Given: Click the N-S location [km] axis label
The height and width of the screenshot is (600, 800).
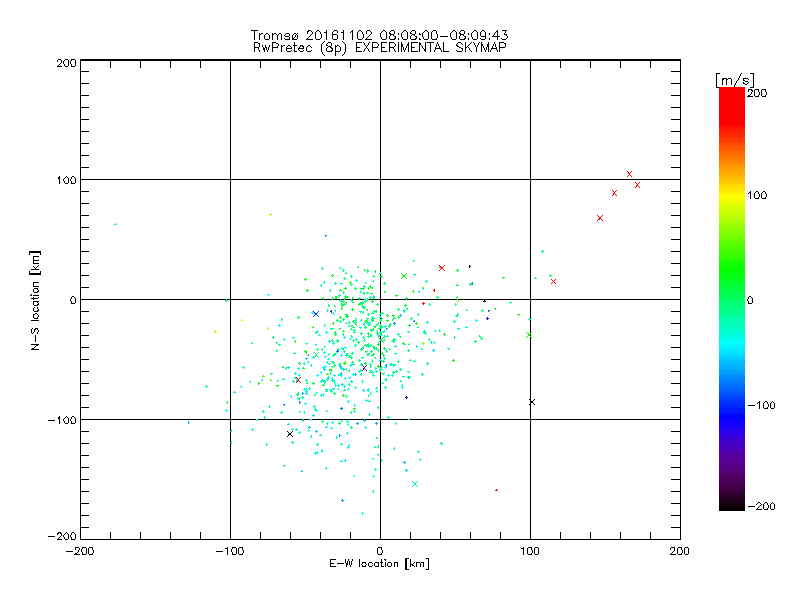Looking at the screenshot, I should (x=35, y=301).
